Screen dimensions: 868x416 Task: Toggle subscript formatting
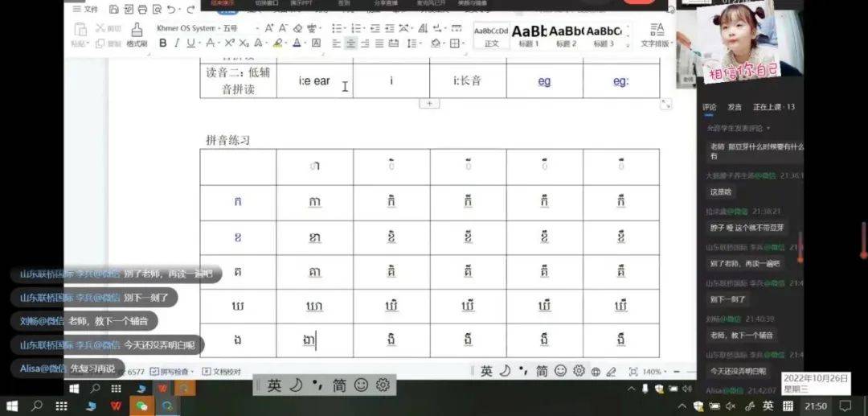pos(244,43)
